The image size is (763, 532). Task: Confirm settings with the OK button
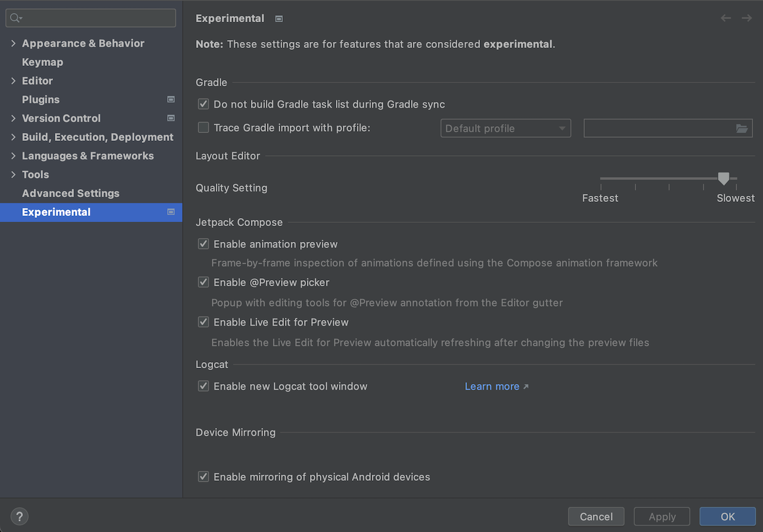(x=727, y=517)
